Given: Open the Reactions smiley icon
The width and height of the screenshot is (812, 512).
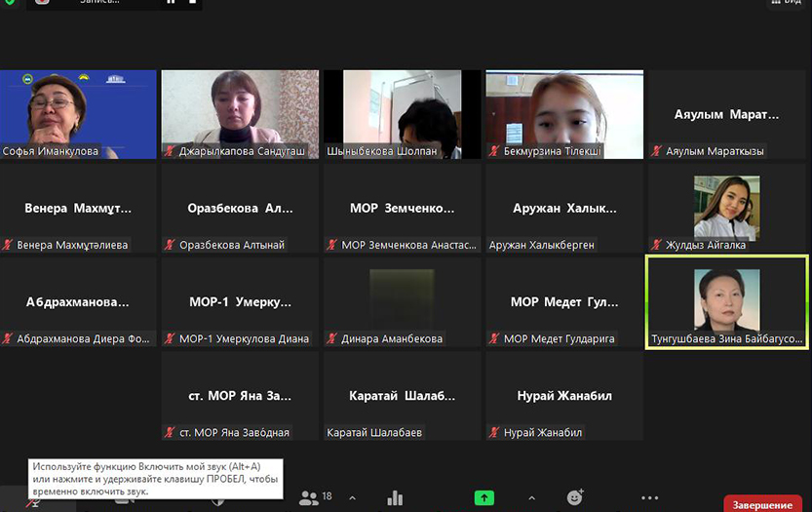Looking at the screenshot, I should pos(575,498).
